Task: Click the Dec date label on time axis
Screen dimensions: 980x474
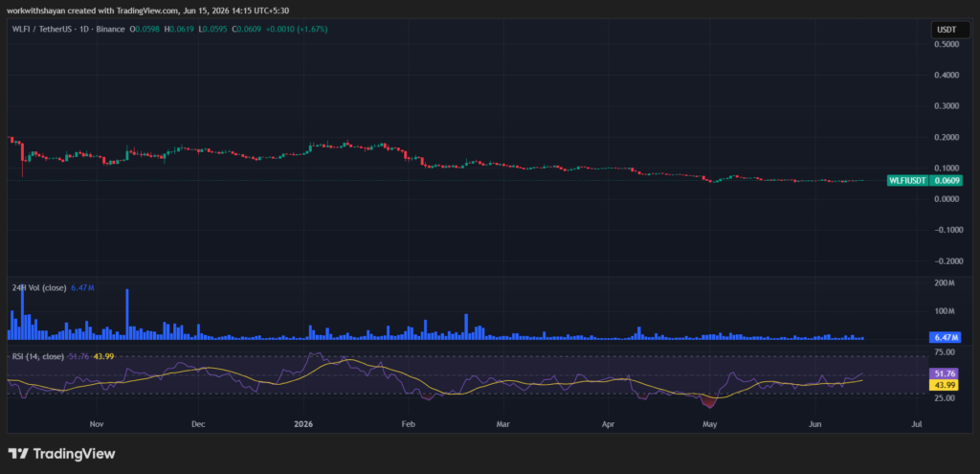Action: coord(197,424)
